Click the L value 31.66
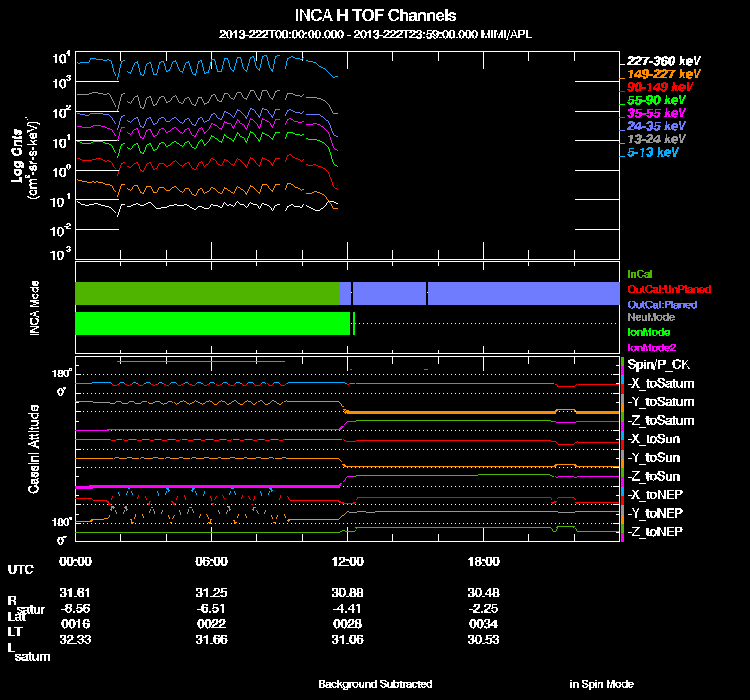Screen dimensions: 750x700 tap(211, 639)
